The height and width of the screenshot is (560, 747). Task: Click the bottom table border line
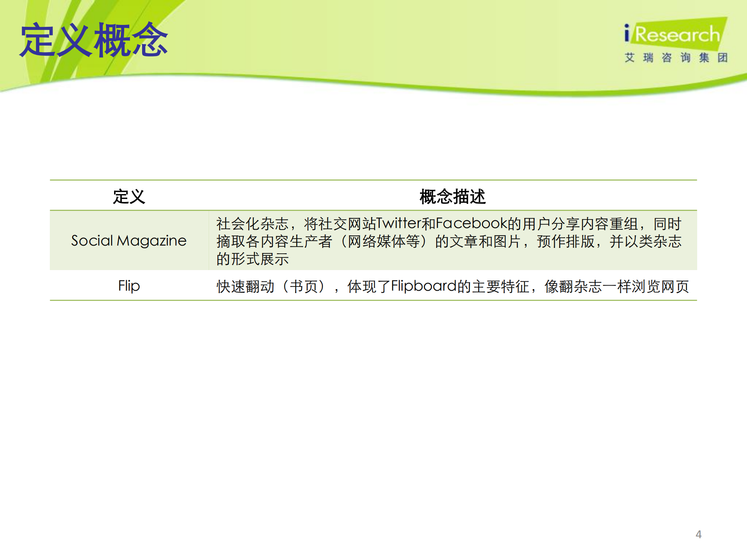click(x=374, y=300)
